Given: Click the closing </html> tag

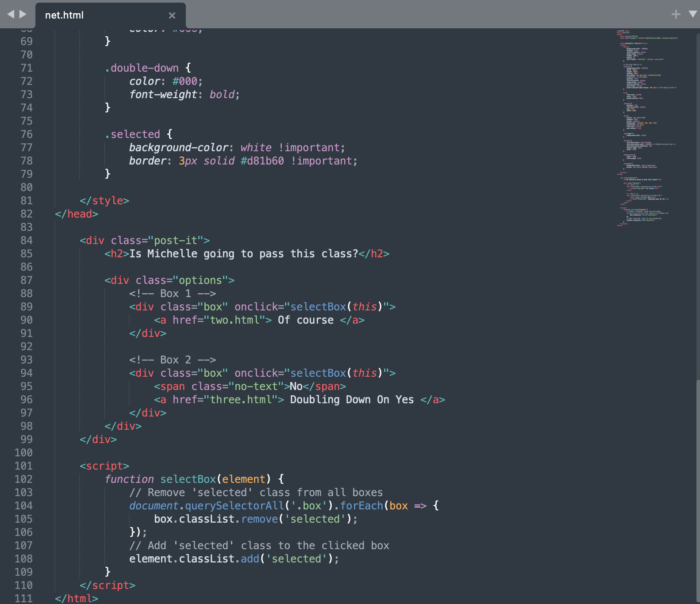Looking at the screenshot, I should click(77, 599).
